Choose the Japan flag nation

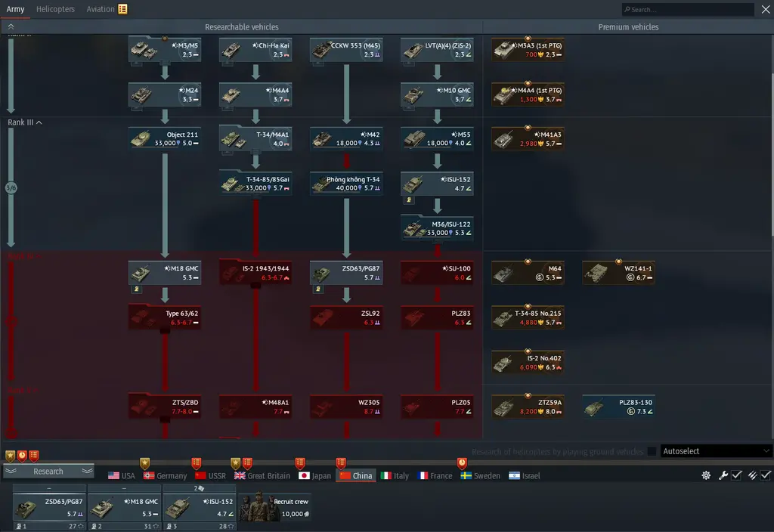pos(314,476)
